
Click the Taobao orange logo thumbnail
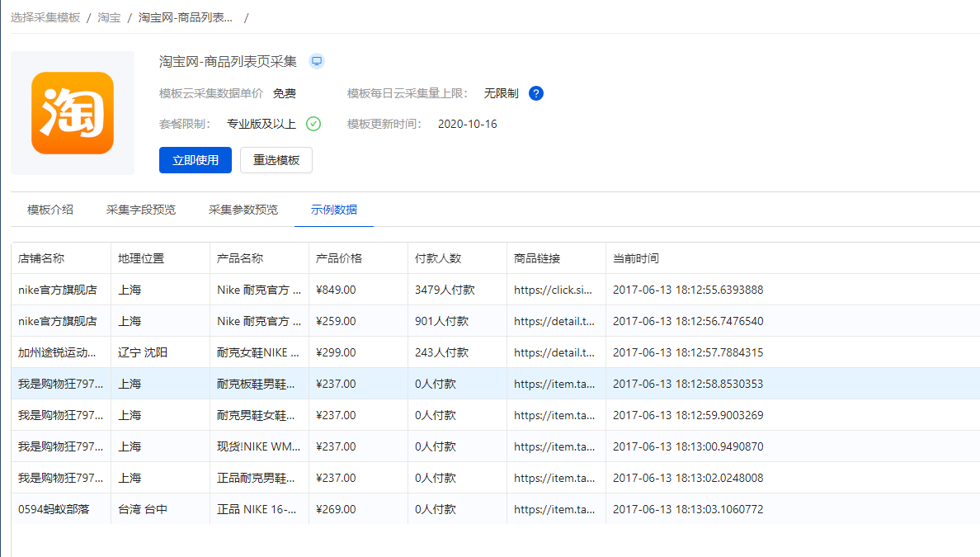coord(73,113)
